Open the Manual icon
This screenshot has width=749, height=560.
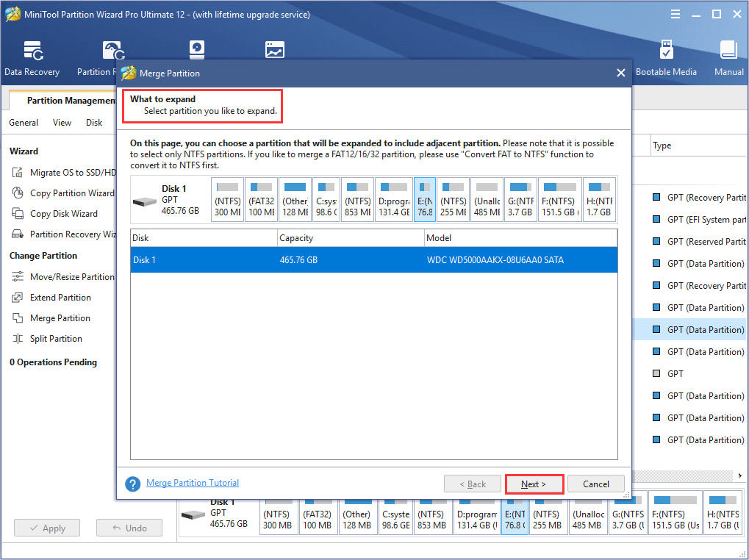point(728,59)
